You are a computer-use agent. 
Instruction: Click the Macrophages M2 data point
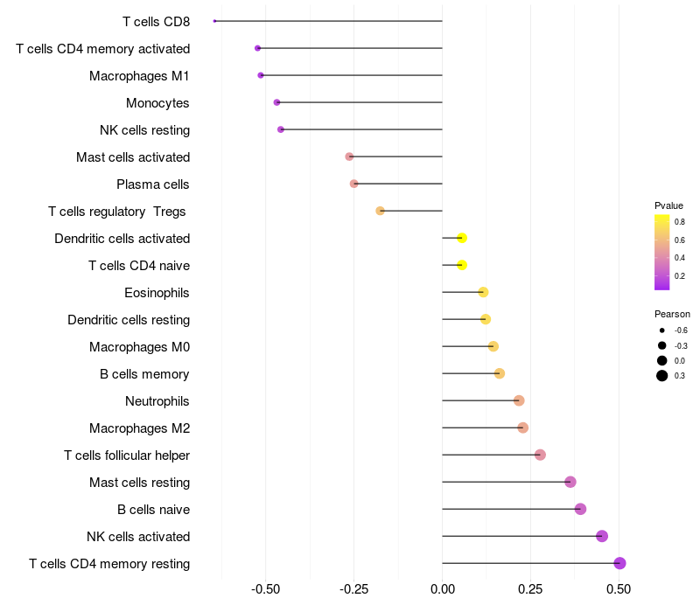click(523, 428)
